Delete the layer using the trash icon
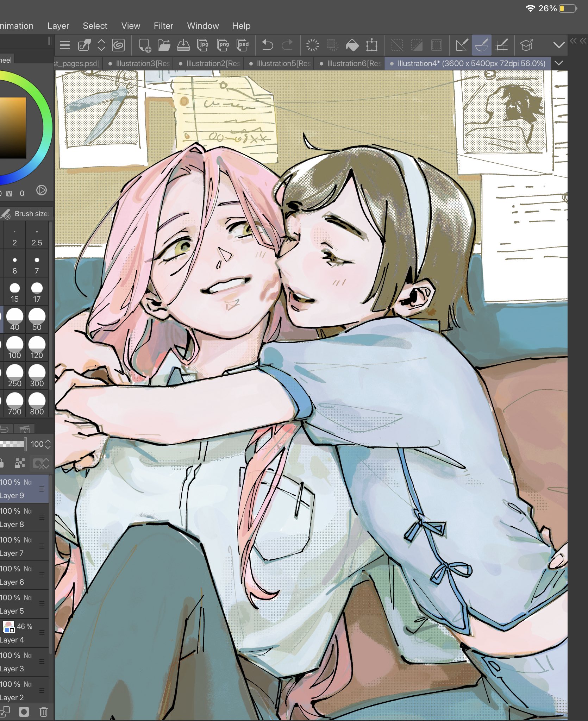 click(43, 712)
